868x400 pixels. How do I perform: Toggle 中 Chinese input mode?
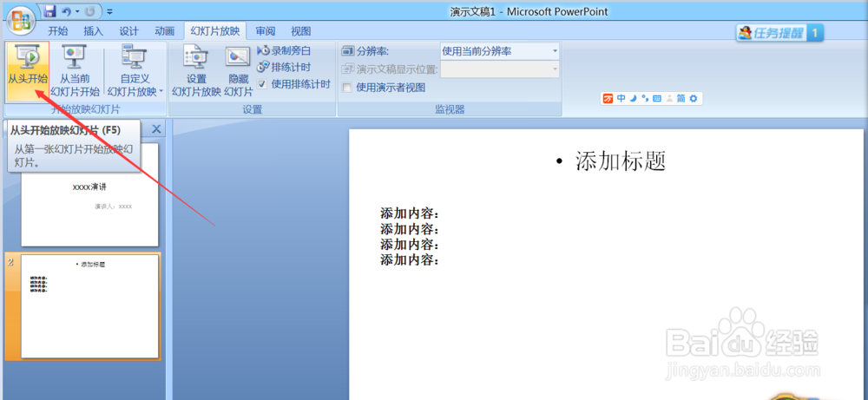621,98
